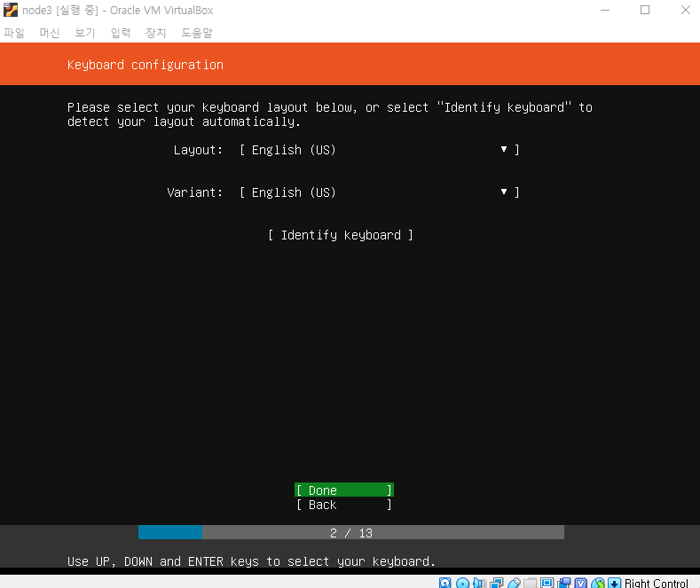Open the 파일 menu

pos(14,33)
